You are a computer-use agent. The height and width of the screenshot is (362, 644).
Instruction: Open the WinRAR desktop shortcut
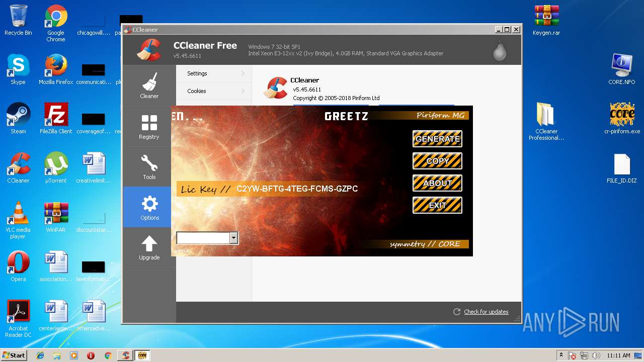[x=56, y=217]
